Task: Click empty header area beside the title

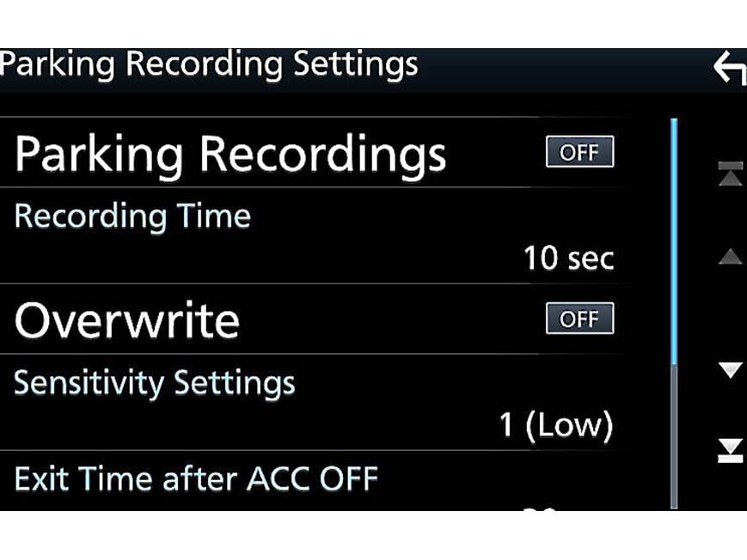Action: coord(559,67)
